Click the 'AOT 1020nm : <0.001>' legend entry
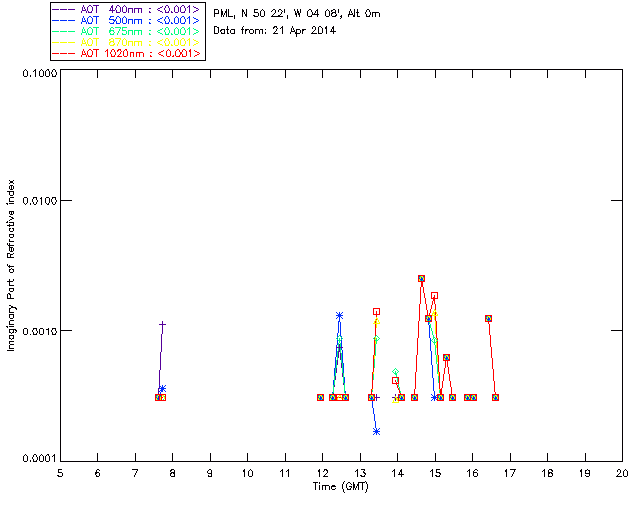 [x=126, y=53]
